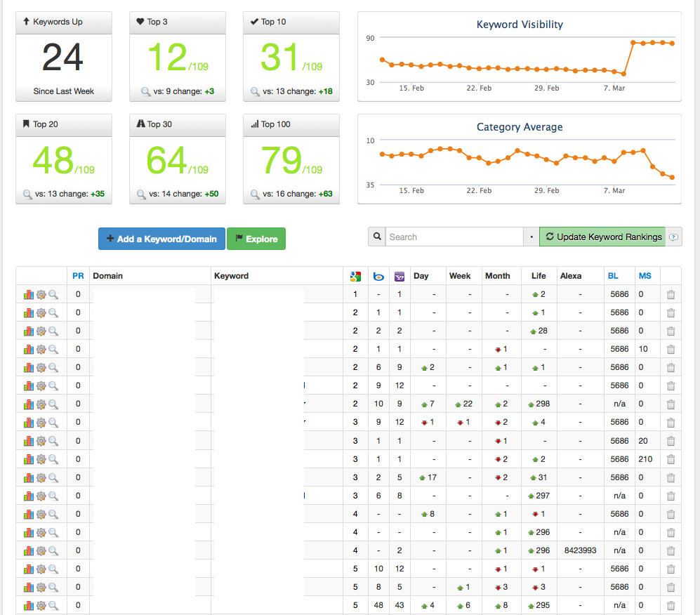Click the magnifier icon in the Top 100 panel

pos(255,194)
